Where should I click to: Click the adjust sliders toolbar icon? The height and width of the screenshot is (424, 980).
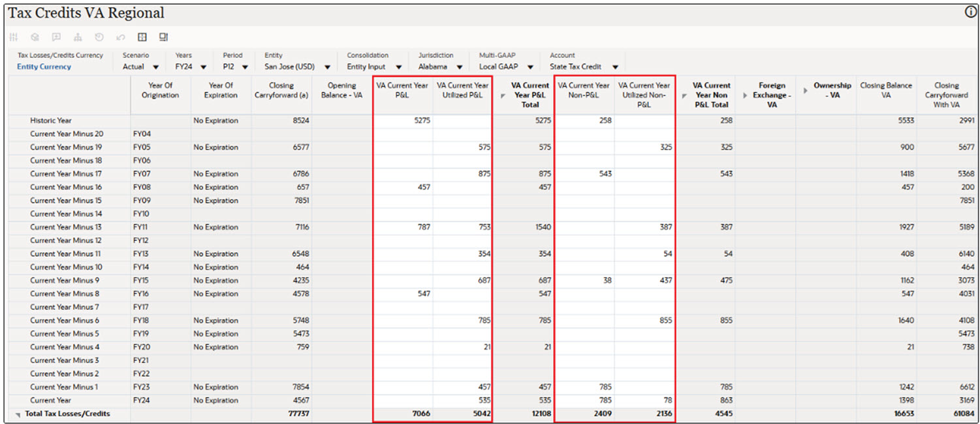14,37
